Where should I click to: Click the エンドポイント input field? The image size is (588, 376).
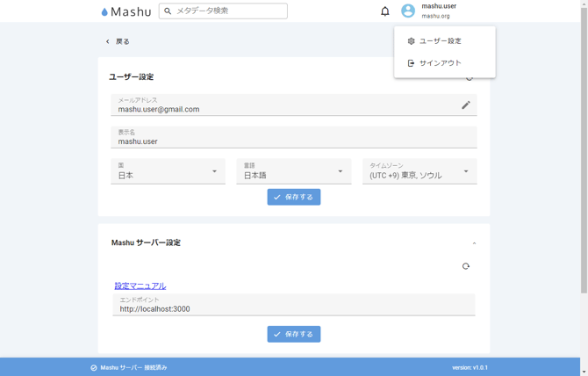coord(294,308)
